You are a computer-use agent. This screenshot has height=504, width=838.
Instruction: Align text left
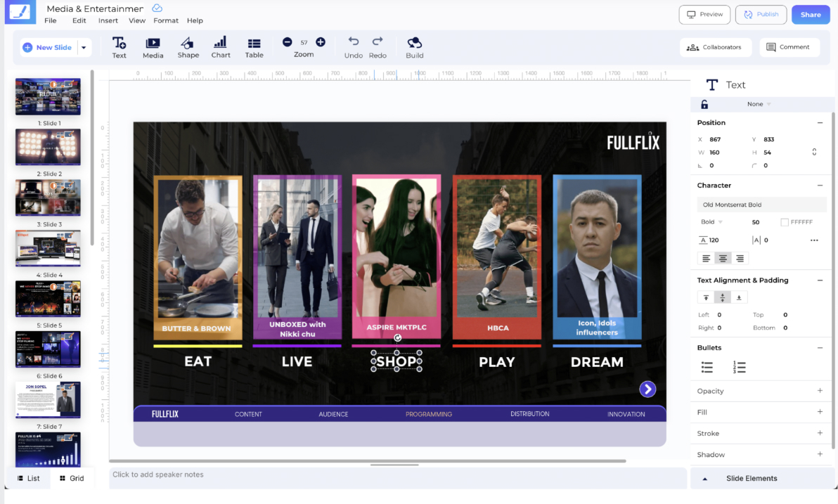point(706,258)
